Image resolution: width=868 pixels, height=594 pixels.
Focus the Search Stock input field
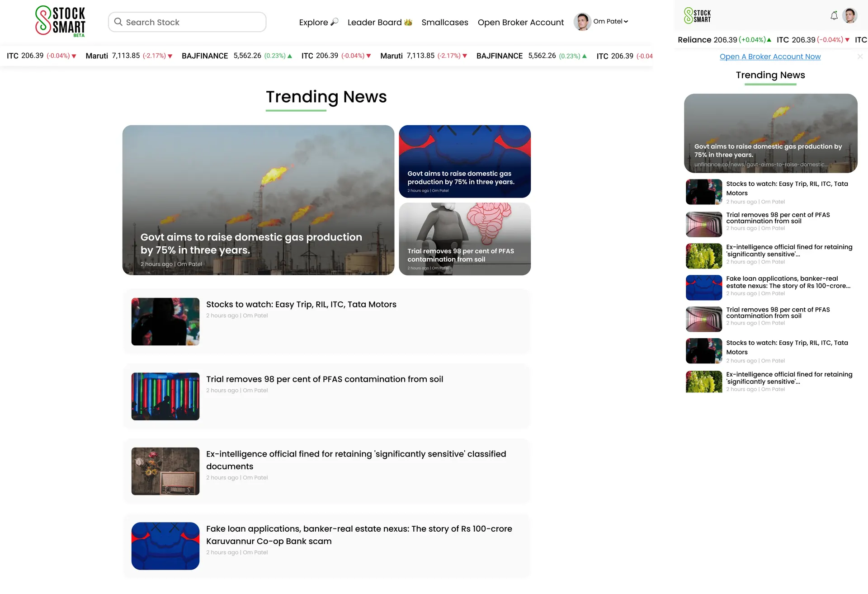187,22
